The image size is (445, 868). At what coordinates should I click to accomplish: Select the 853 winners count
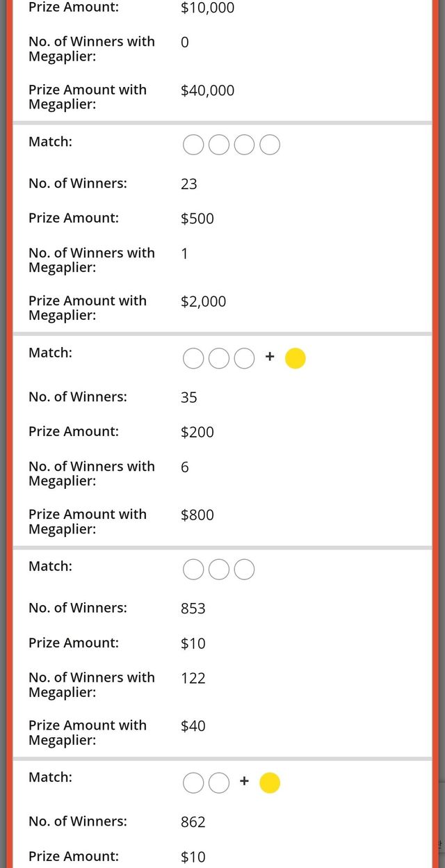point(193,609)
